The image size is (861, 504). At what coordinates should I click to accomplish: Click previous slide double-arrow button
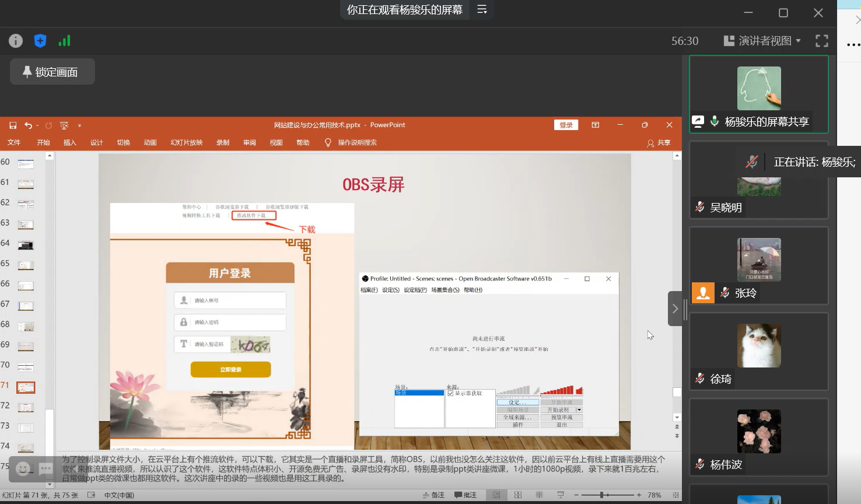click(677, 427)
